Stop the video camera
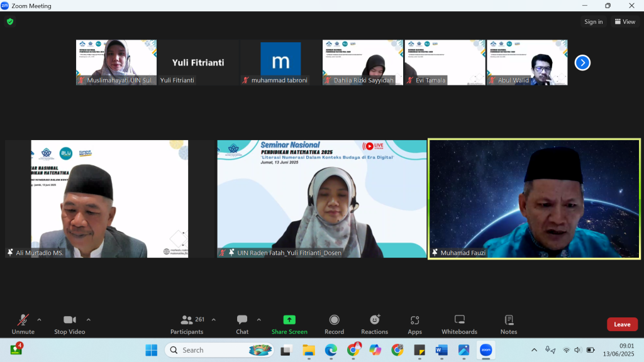The image size is (644, 362). pos(69,324)
